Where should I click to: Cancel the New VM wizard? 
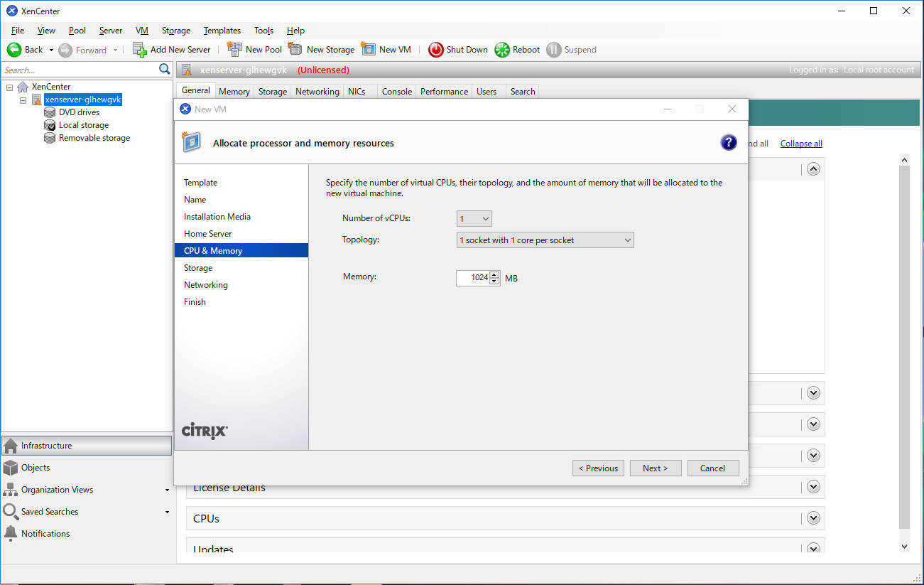(713, 468)
